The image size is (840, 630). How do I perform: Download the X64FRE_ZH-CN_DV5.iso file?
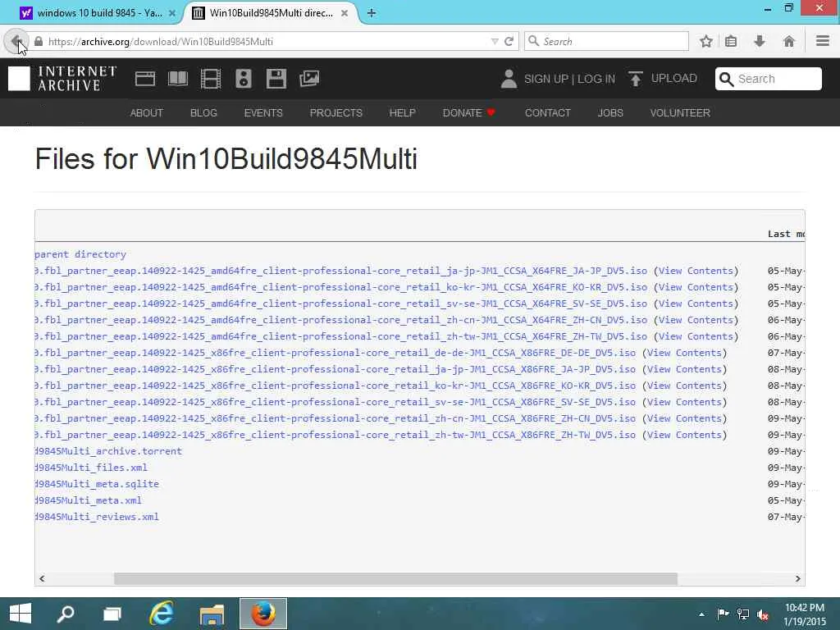[340, 320]
